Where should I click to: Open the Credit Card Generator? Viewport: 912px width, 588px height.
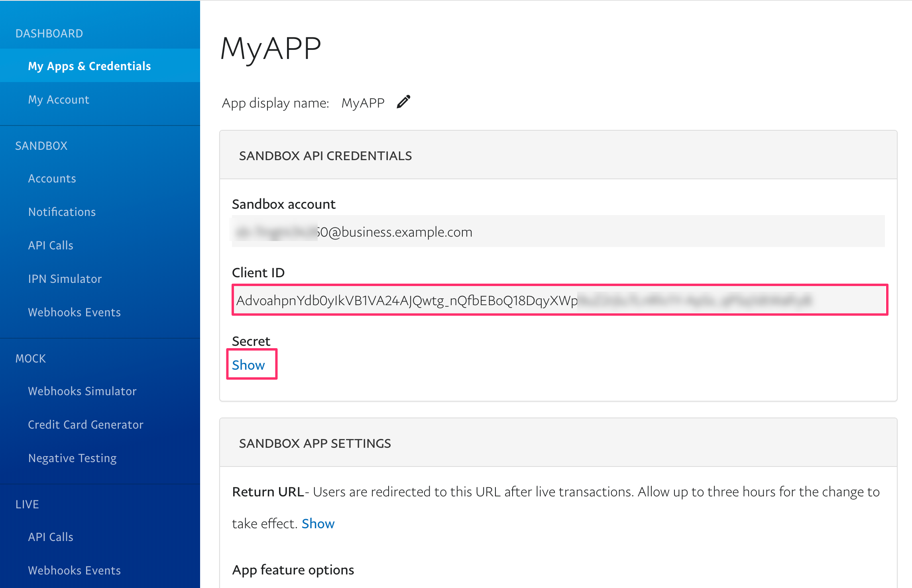point(86,425)
